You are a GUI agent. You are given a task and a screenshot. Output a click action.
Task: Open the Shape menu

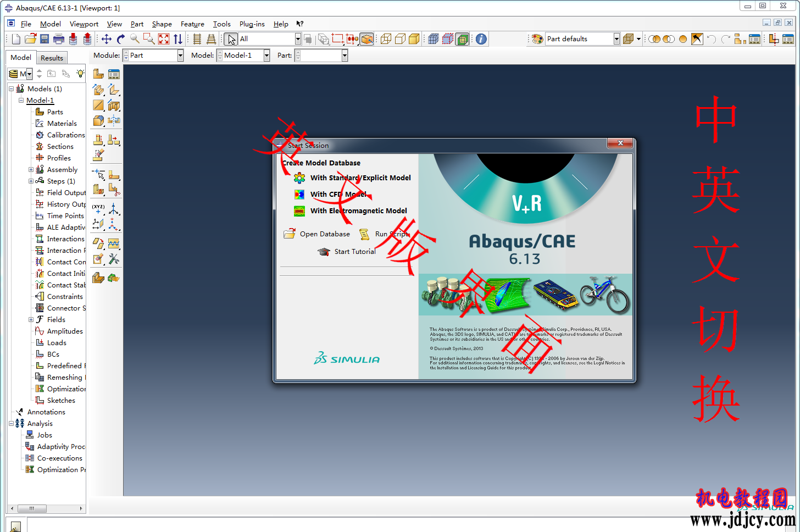(x=162, y=24)
